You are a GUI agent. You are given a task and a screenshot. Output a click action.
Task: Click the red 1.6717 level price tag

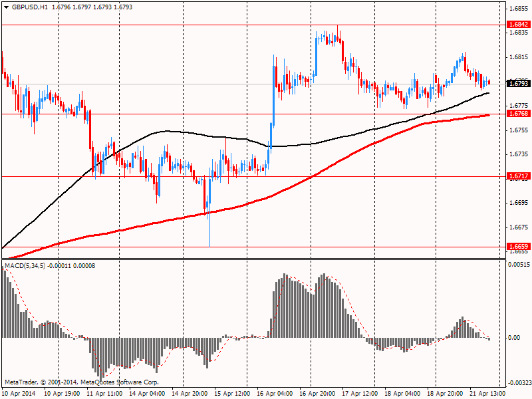(x=519, y=176)
